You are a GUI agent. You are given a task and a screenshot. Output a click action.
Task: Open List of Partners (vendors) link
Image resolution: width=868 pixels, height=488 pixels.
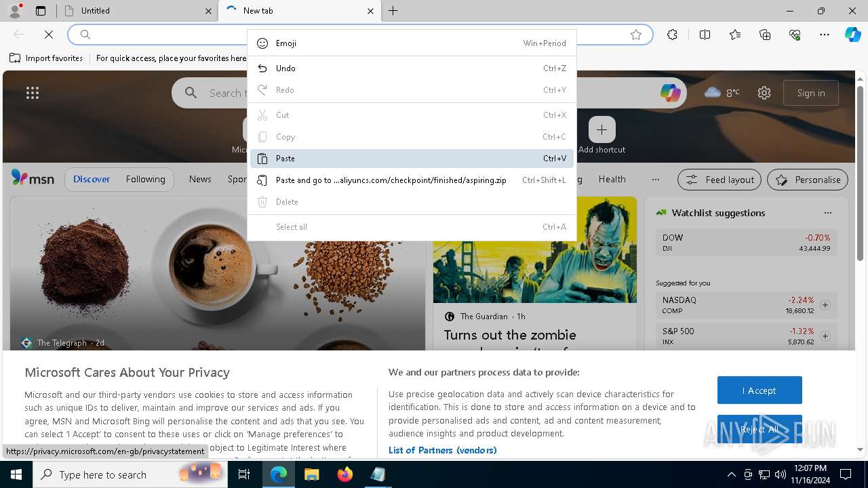coord(442,450)
